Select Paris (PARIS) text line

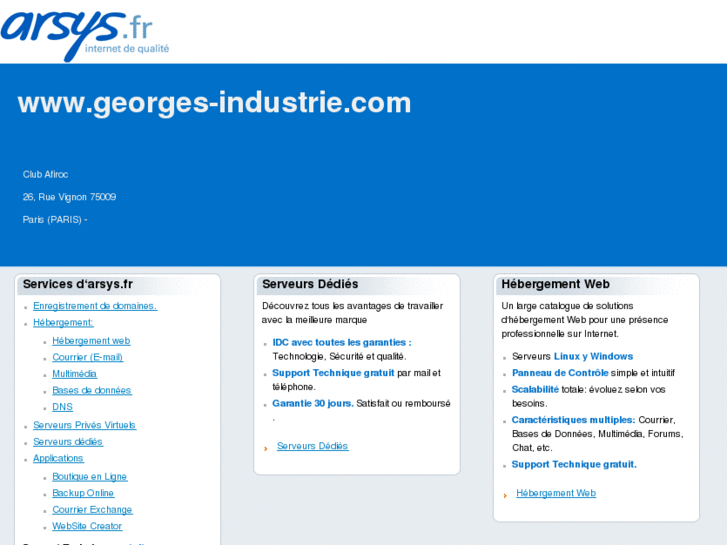pos(55,220)
